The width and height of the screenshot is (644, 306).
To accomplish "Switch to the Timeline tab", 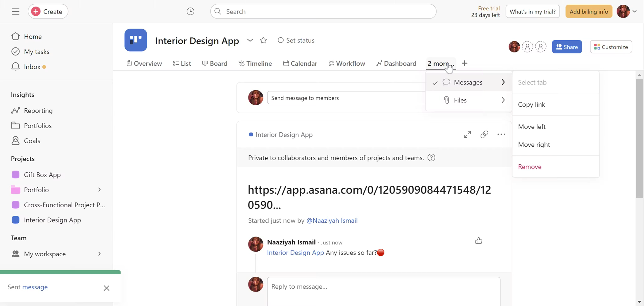I will pos(255,63).
